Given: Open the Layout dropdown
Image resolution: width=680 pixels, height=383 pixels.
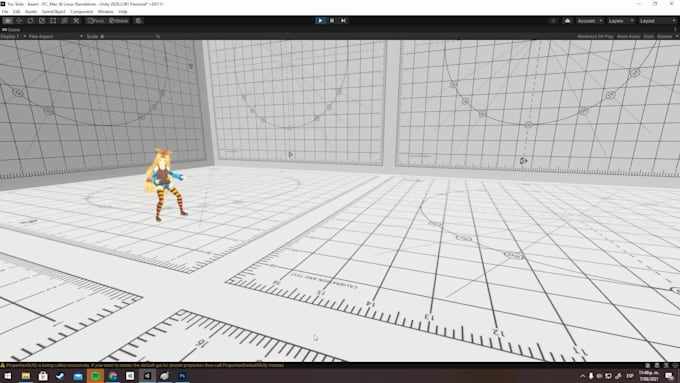Looking at the screenshot, I should 657,21.
